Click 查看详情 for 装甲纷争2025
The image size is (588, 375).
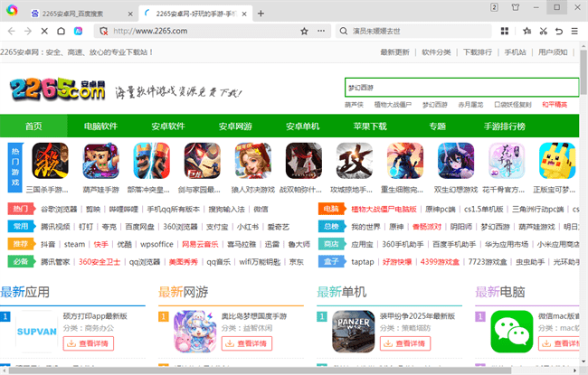(x=405, y=343)
